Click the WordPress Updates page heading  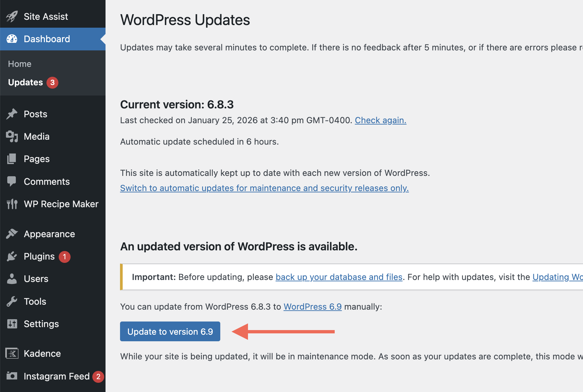tap(185, 20)
